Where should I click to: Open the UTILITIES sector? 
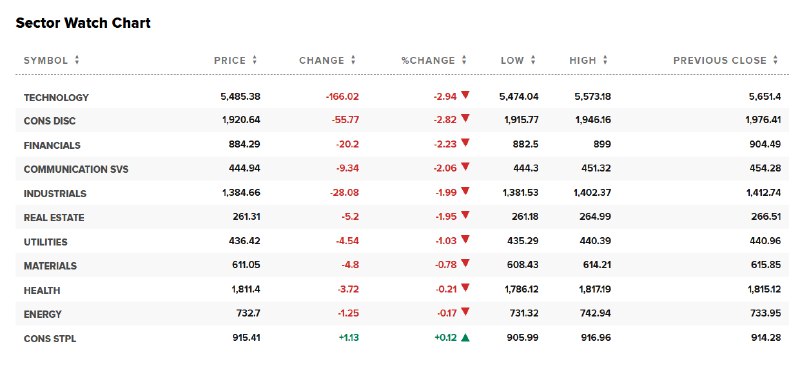click(45, 242)
